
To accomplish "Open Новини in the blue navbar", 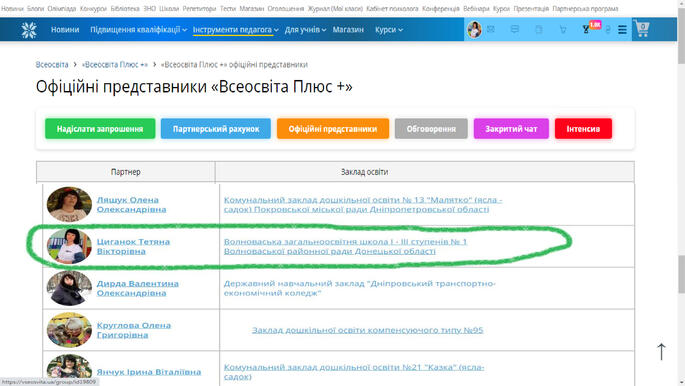I will (65, 30).
